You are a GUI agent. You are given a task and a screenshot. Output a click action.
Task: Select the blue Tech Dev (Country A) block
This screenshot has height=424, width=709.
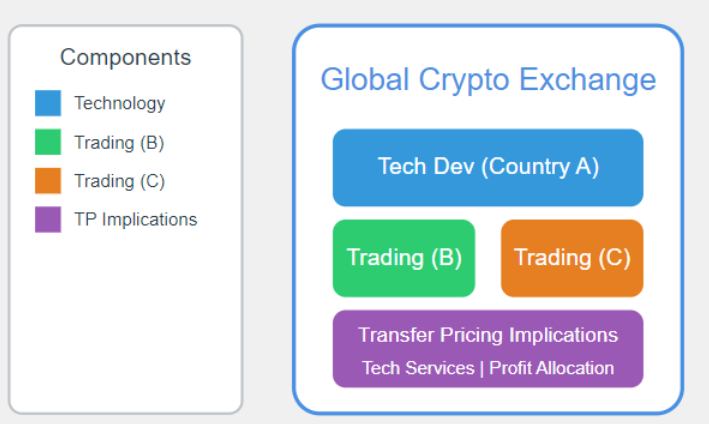(x=487, y=167)
